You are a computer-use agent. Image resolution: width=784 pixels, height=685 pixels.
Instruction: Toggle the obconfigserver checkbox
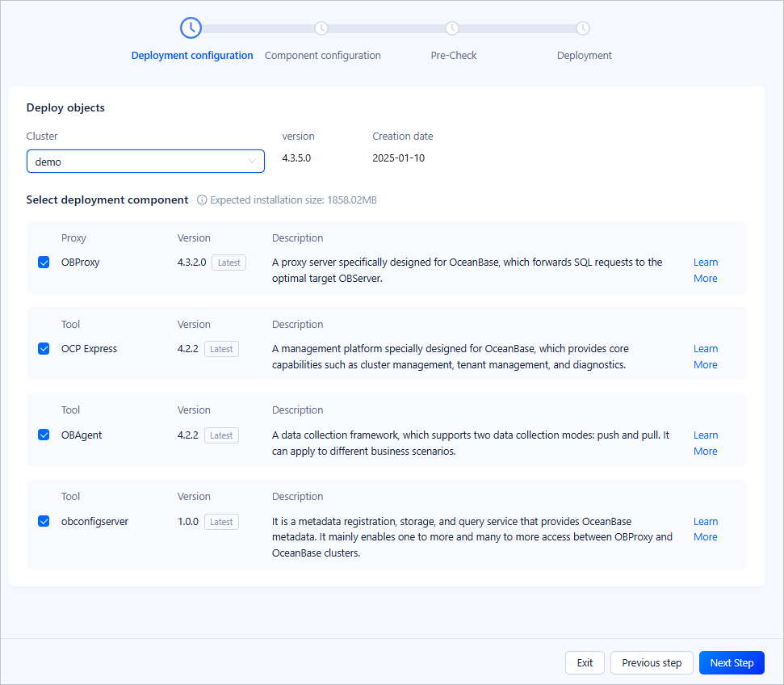point(44,522)
